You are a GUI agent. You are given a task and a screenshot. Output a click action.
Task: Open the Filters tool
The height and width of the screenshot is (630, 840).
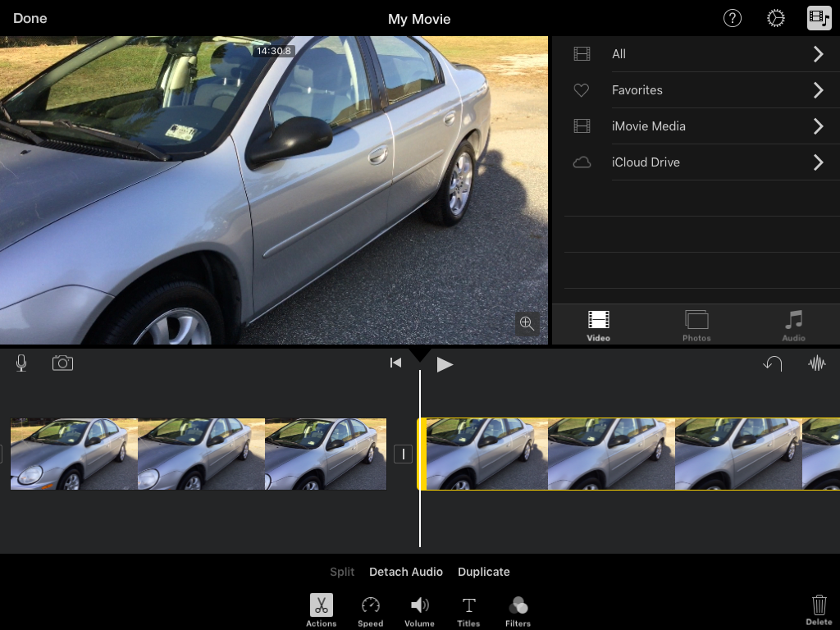518,611
